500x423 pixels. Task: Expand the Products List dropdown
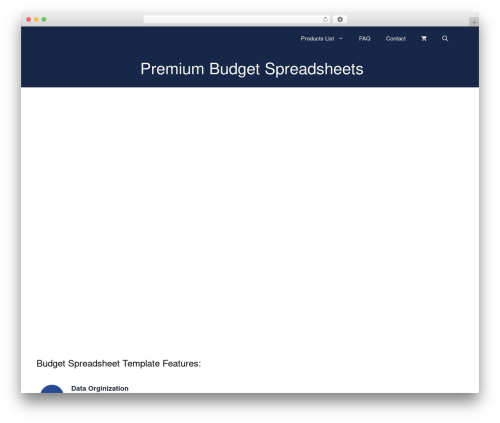click(321, 39)
